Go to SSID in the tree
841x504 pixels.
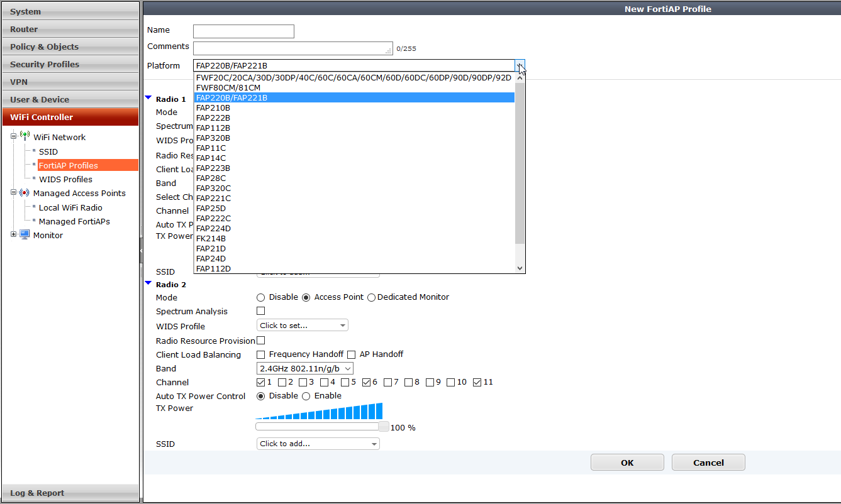[x=48, y=151]
